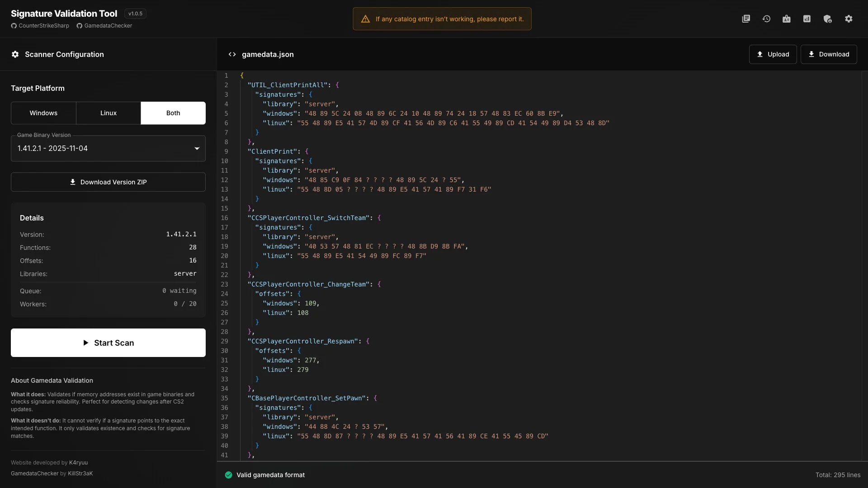Image resolution: width=868 pixels, height=488 pixels.
Task: Click Workers value "0 / 20"
Action: [x=185, y=304]
